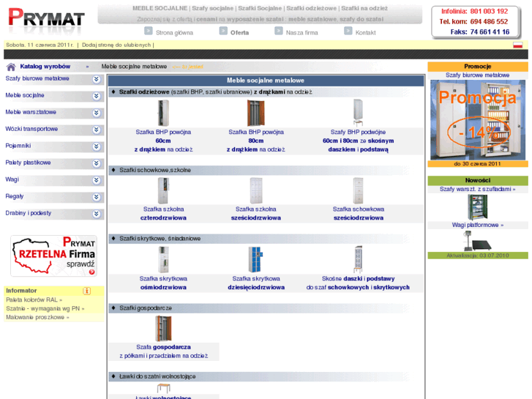Screen dimensions: 532x399
Task: Click Szafa gospodarcza text link
Action: [x=163, y=351]
